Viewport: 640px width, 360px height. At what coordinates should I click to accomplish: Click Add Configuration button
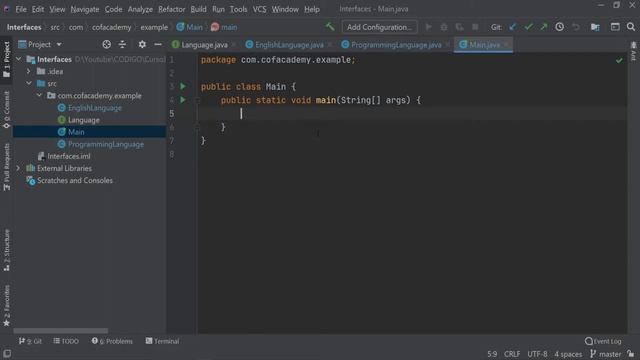pos(379,27)
